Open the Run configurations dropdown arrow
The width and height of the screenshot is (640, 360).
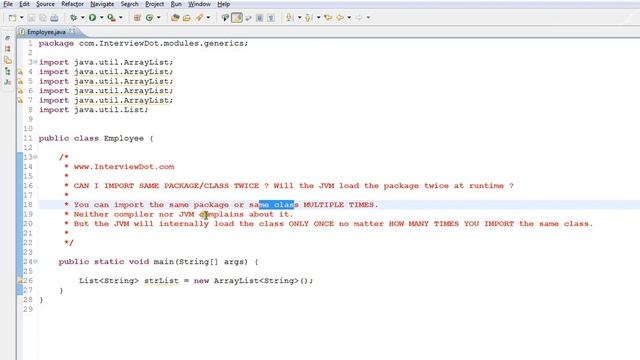(102, 18)
